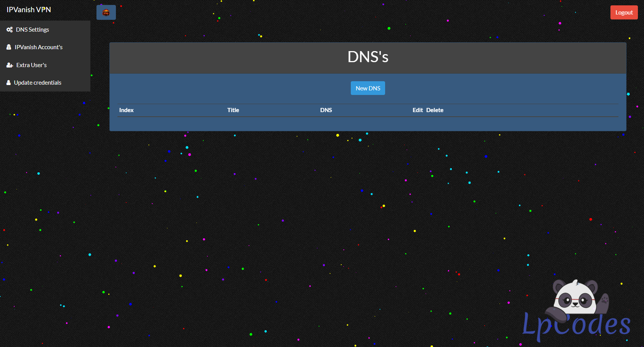Click the Index column header

126,110
